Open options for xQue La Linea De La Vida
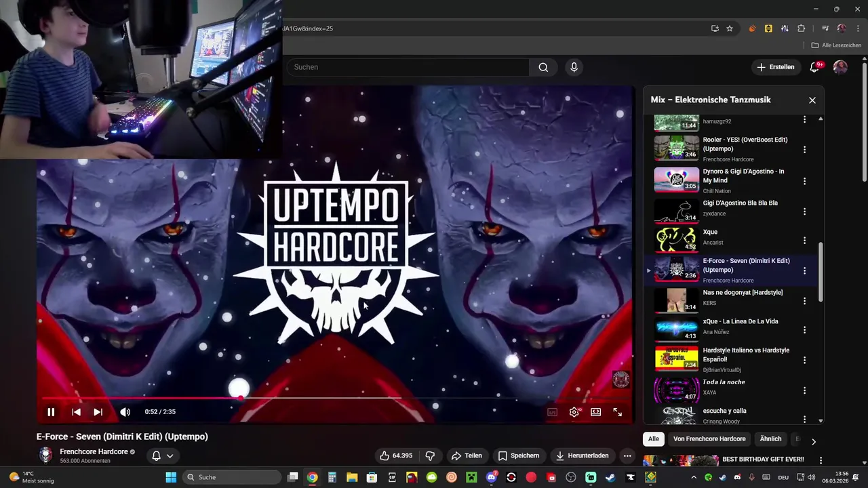This screenshot has height=488, width=868. point(805,330)
